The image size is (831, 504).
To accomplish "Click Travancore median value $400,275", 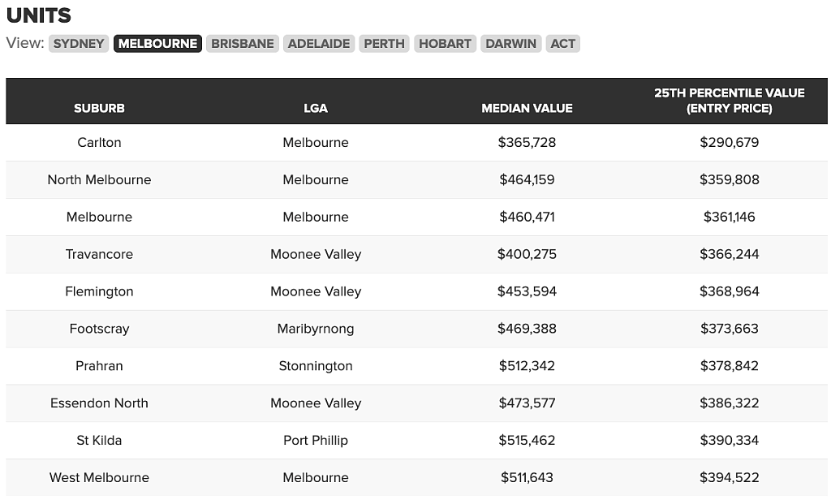I will (527, 254).
